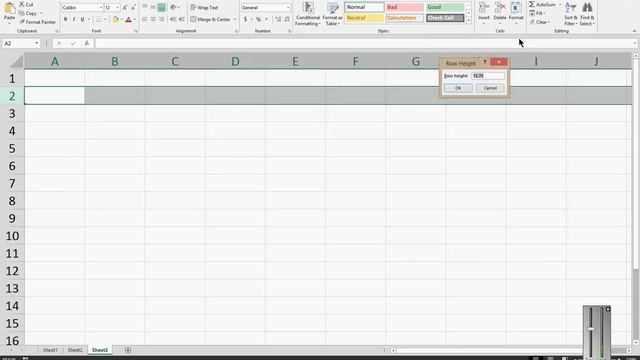
Task: Center text horizontally
Action: pyautogui.click(x=153, y=19)
